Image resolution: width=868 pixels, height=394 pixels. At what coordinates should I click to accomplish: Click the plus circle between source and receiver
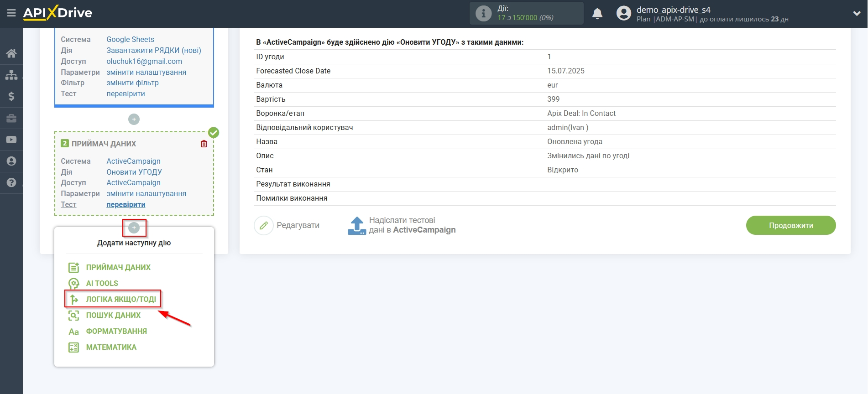(134, 119)
